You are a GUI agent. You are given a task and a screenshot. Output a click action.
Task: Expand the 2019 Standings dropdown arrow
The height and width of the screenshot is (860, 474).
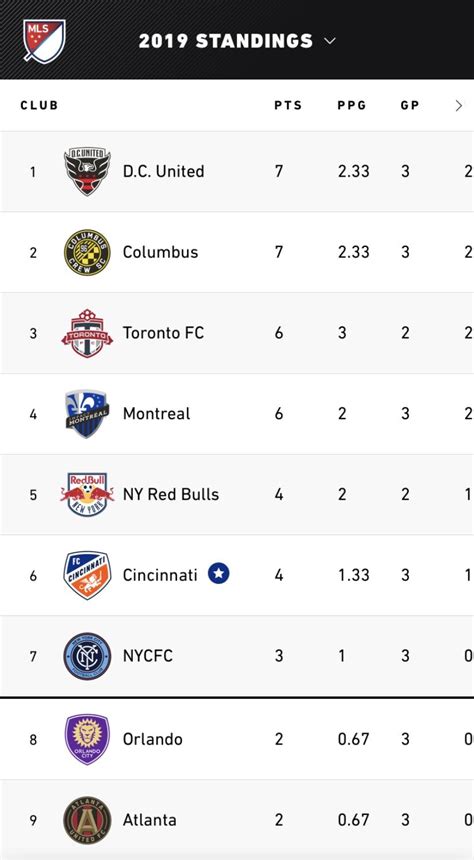[330, 41]
